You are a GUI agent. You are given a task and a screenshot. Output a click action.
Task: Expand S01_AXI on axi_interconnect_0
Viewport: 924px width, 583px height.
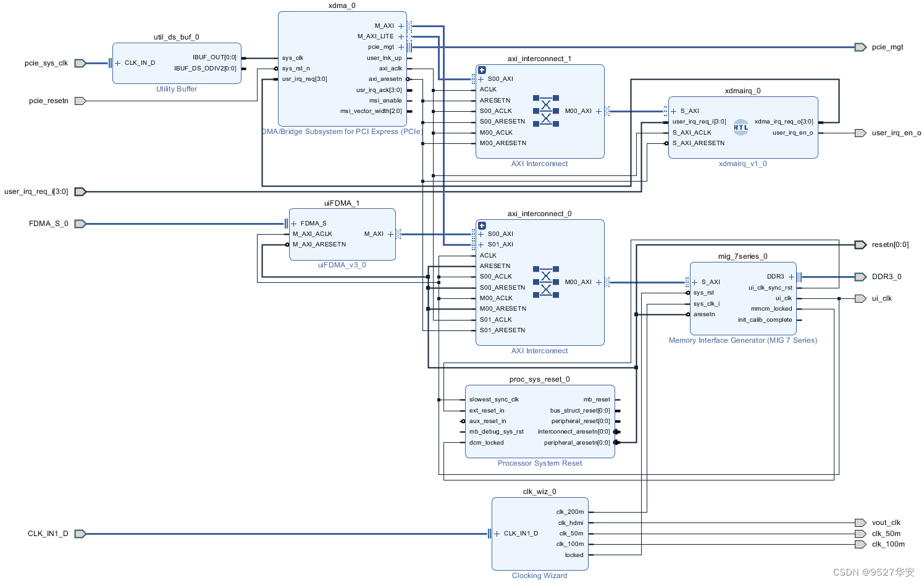[x=481, y=245]
